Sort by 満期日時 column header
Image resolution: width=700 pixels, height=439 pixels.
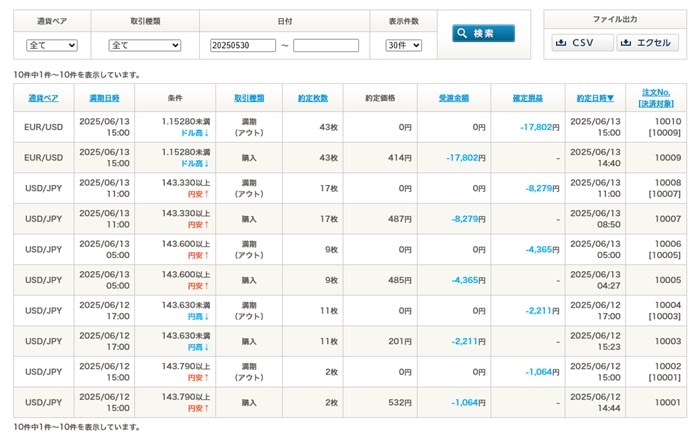pos(104,98)
